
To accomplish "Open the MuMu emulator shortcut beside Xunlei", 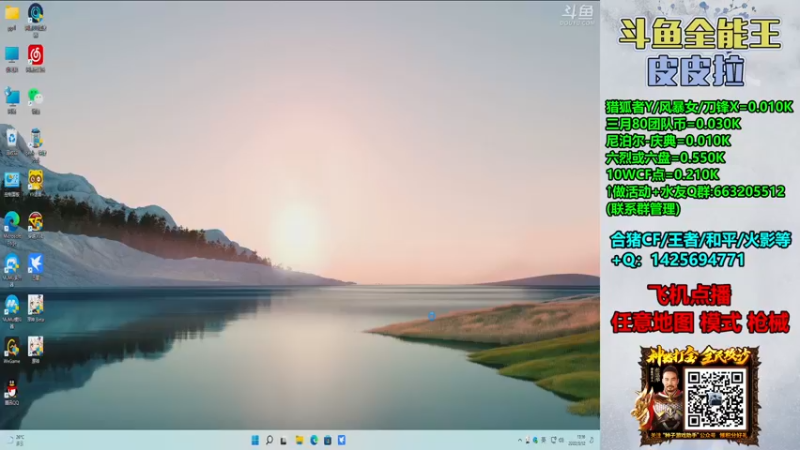I will (12, 263).
